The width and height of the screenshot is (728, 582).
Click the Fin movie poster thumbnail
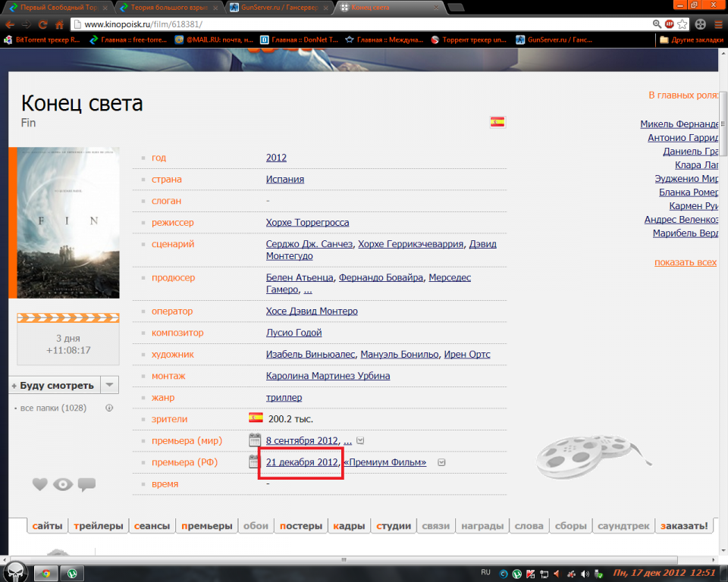(x=67, y=222)
